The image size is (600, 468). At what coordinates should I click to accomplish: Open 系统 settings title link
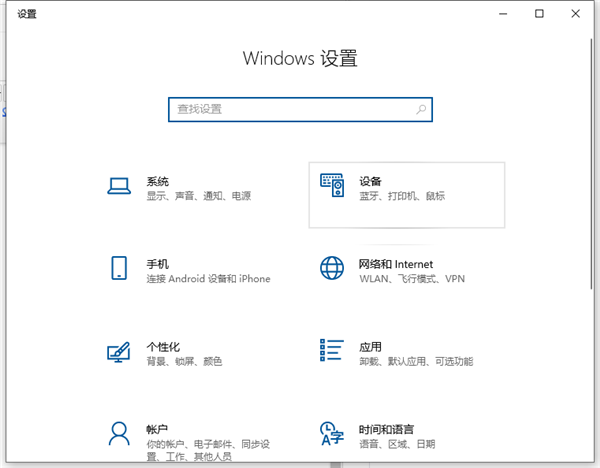[x=158, y=181]
